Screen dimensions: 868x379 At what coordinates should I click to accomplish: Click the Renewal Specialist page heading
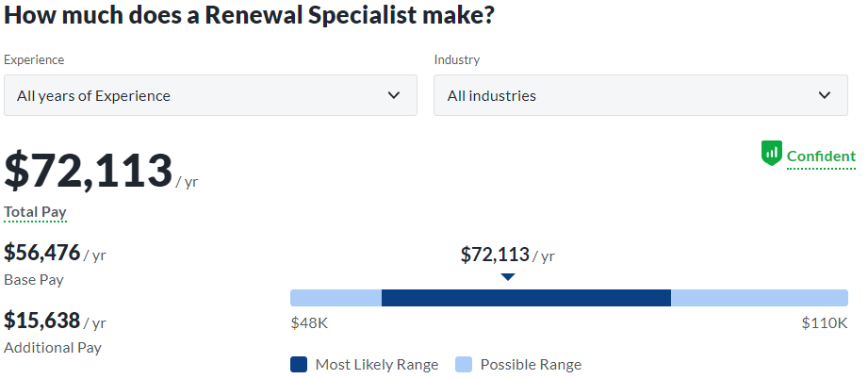coord(249,15)
